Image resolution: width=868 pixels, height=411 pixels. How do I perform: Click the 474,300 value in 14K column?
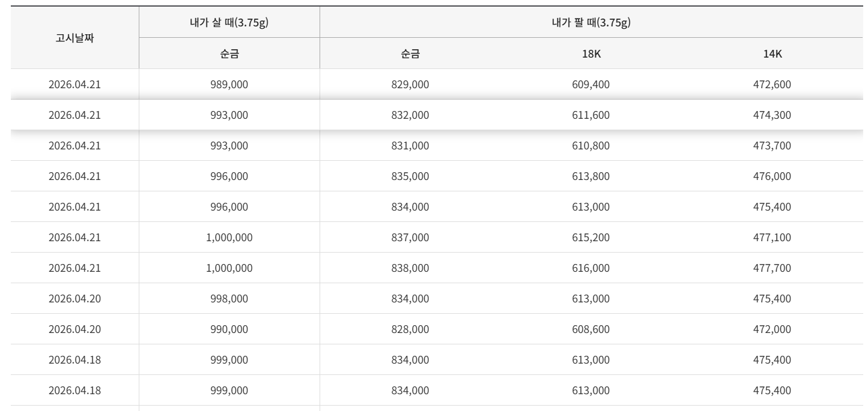(x=772, y=115)
